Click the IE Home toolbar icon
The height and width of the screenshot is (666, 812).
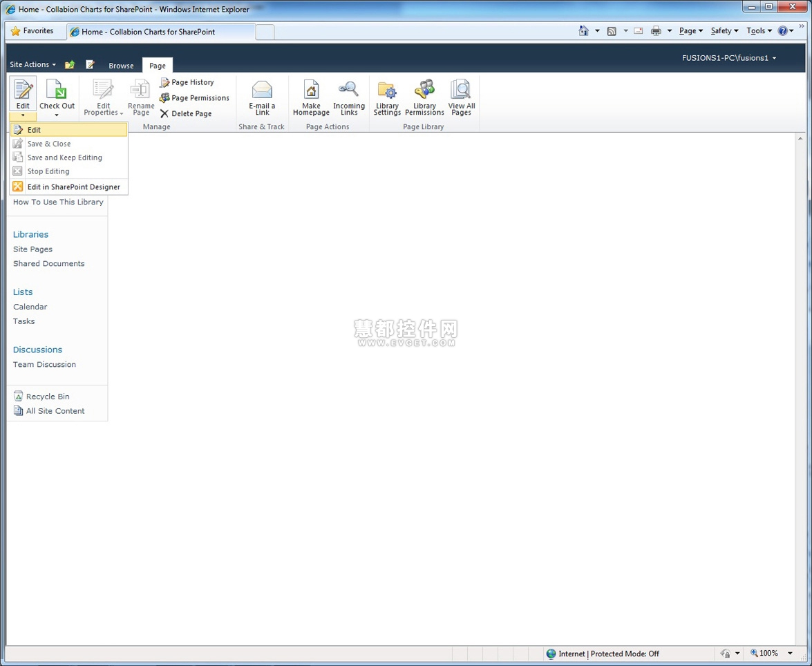pyautogui.click(x=584, y=31)
